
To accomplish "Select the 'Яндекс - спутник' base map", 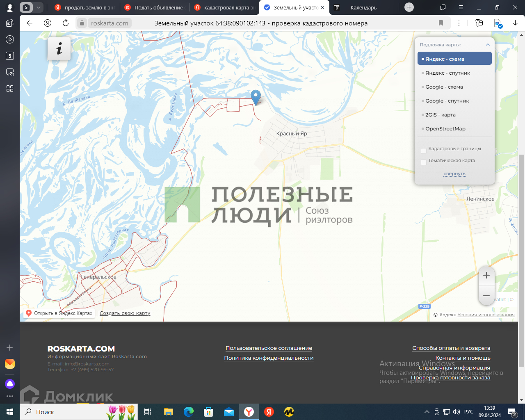I will pos(454,73).
